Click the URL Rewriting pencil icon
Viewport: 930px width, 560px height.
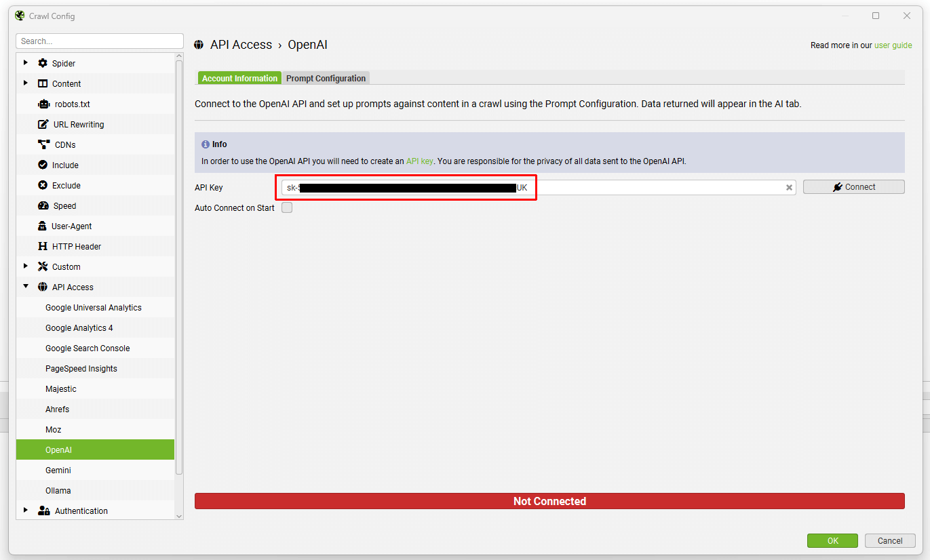point(43,125)
